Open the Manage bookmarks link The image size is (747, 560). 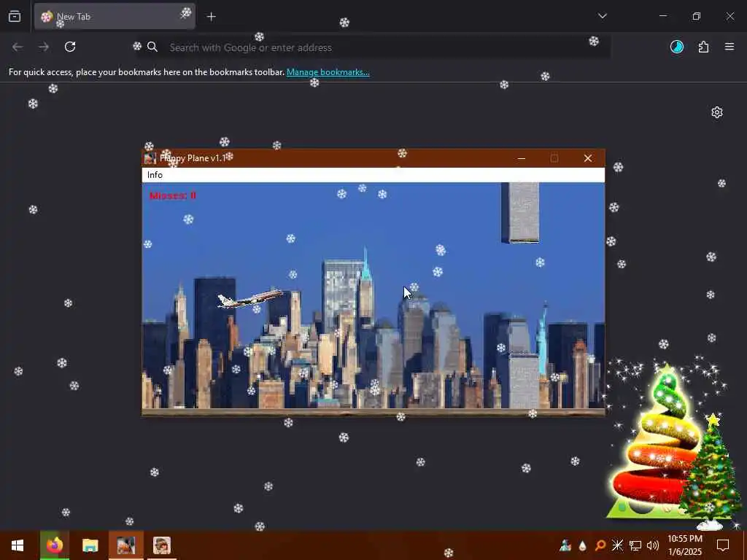(x=328, y=72)
